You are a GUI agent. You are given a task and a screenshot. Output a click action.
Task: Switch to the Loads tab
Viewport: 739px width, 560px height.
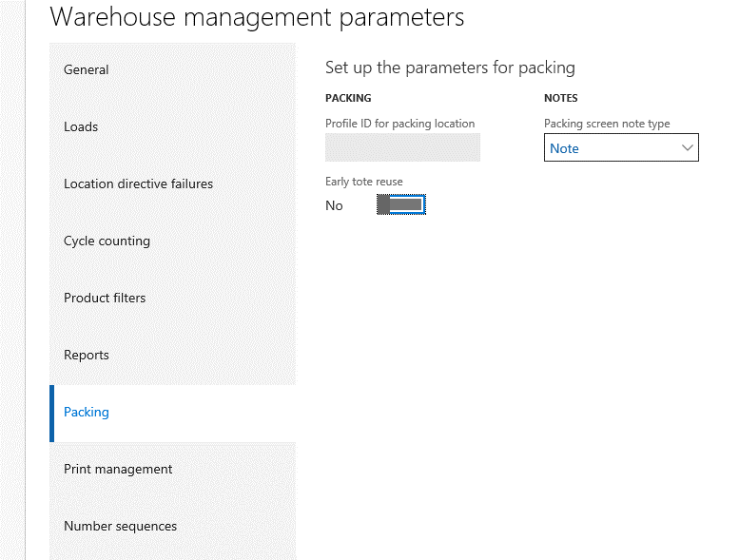81,126
